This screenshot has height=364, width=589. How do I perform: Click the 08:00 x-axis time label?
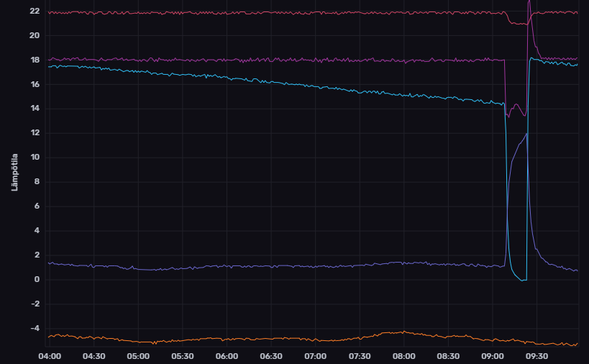pyautogui.click(x=404, y=356)
